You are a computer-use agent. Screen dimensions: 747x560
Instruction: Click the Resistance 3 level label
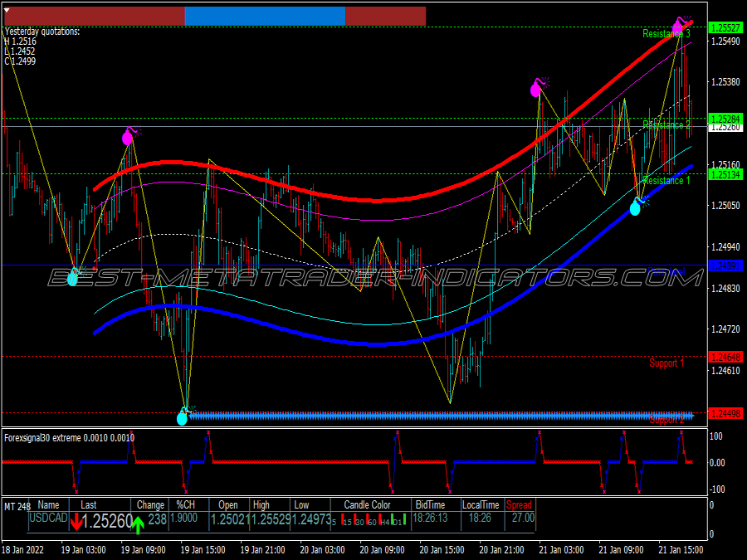click(666, 34)
